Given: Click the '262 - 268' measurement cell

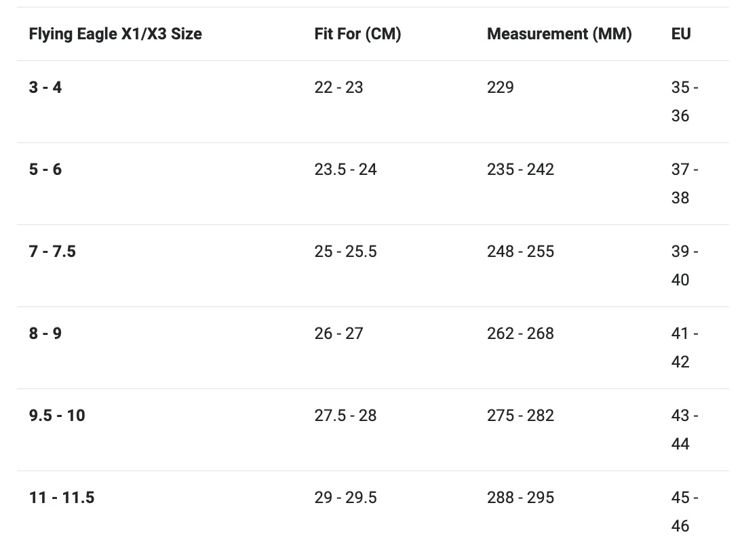Looking at the screenshot, I should click(520, 334).
